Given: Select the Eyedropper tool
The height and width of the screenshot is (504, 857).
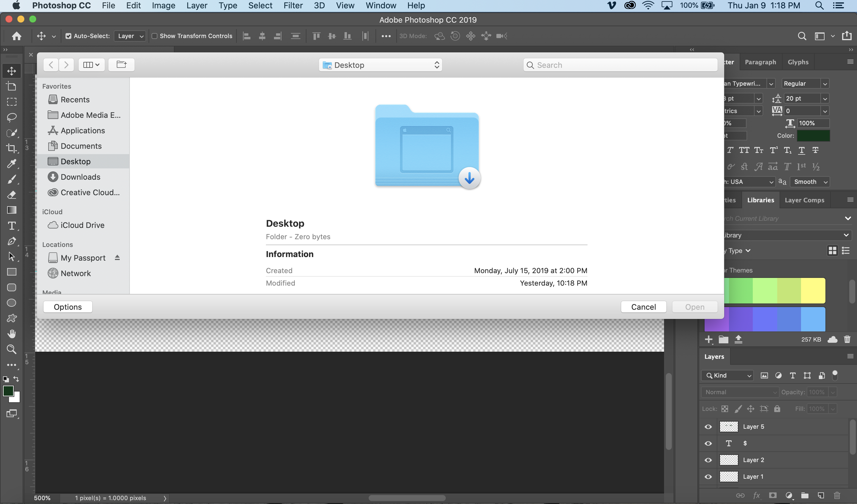Looking at the screenshot, I should pos(12,164).
